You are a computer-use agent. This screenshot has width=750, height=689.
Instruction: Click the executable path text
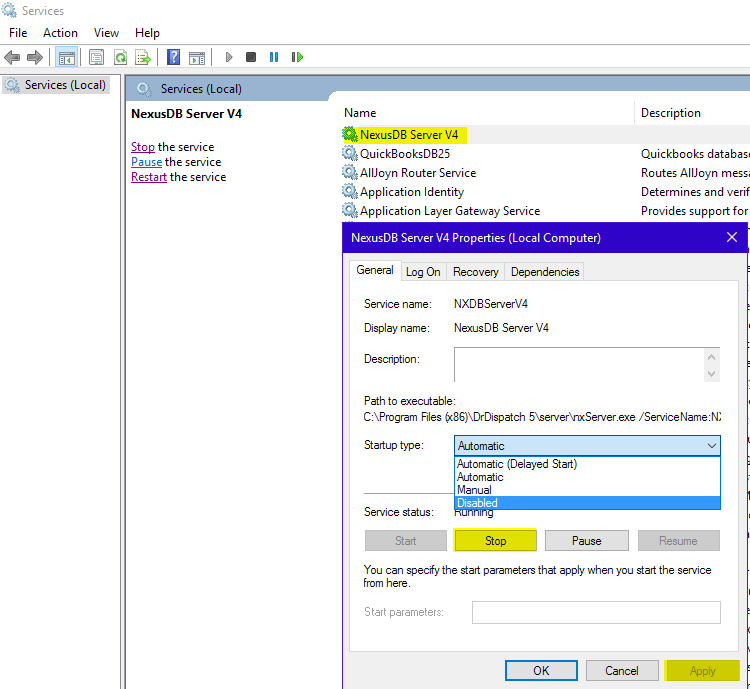[542, 417]
